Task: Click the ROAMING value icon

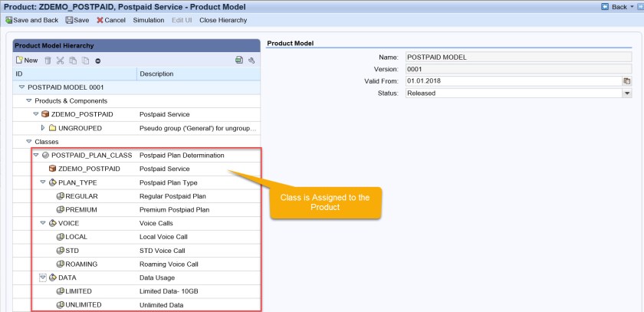Action: pos(60,264)
